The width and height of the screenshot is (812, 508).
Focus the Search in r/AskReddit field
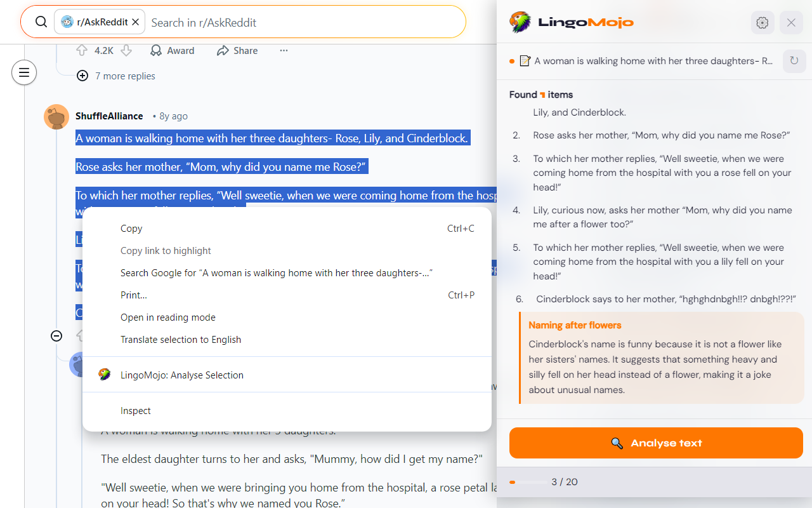point(304,22)
